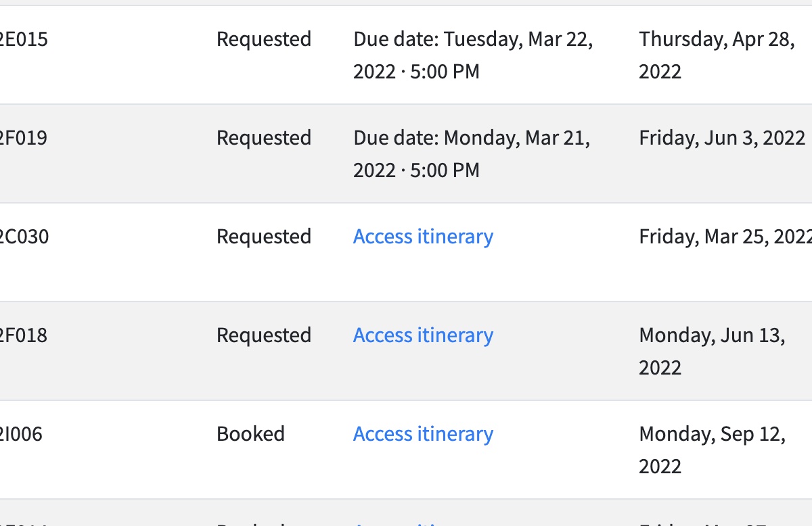
Task: Click the Friday, Mar 25, 2022 date cell
Action: pyautogui.click(x=724, y=237)
